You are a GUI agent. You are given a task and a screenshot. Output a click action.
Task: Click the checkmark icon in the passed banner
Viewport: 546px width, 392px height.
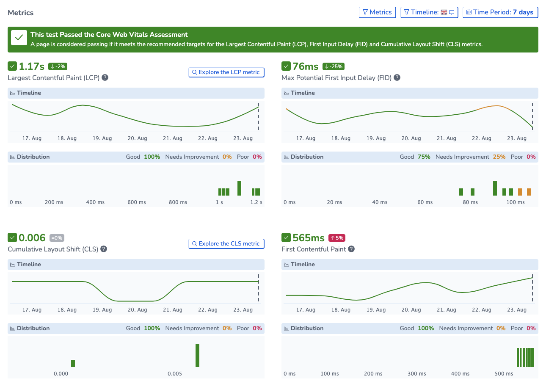click(19, 38)
